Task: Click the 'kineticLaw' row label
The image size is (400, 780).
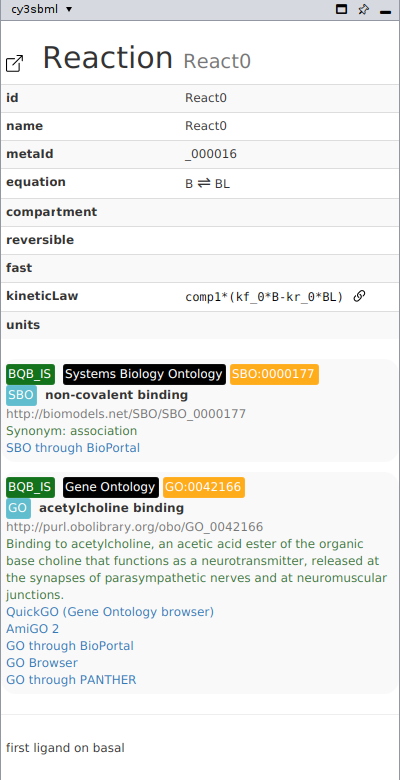Action: coord(42,296)
